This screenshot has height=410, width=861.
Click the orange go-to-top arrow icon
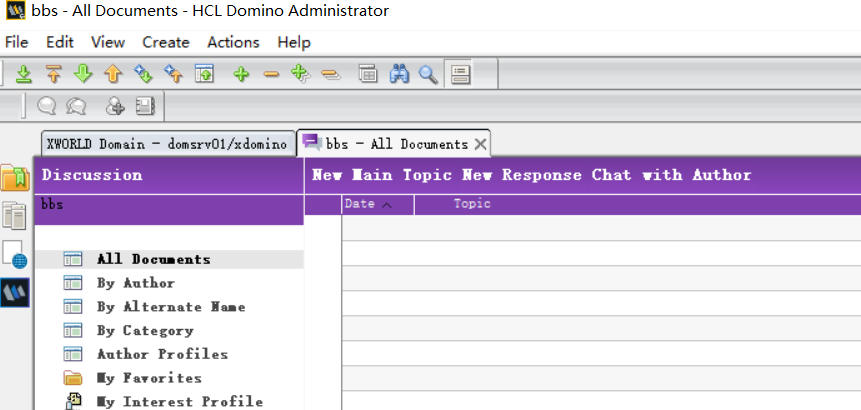(53, 74)
